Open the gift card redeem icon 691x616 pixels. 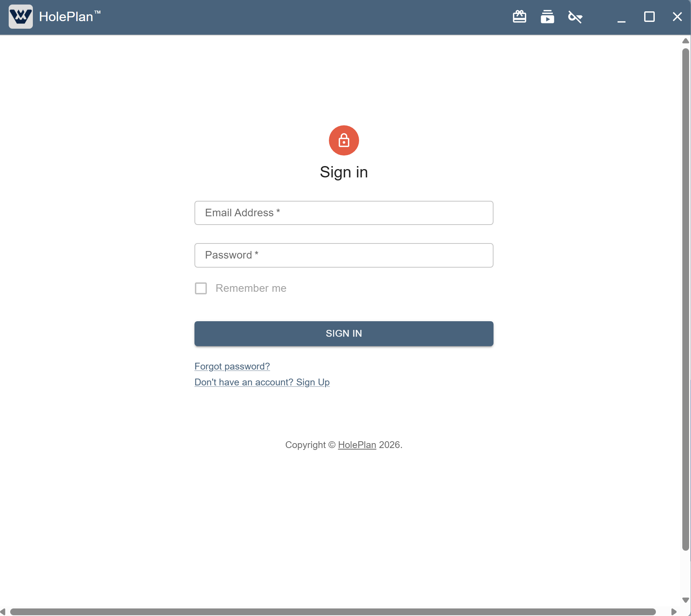520,17
